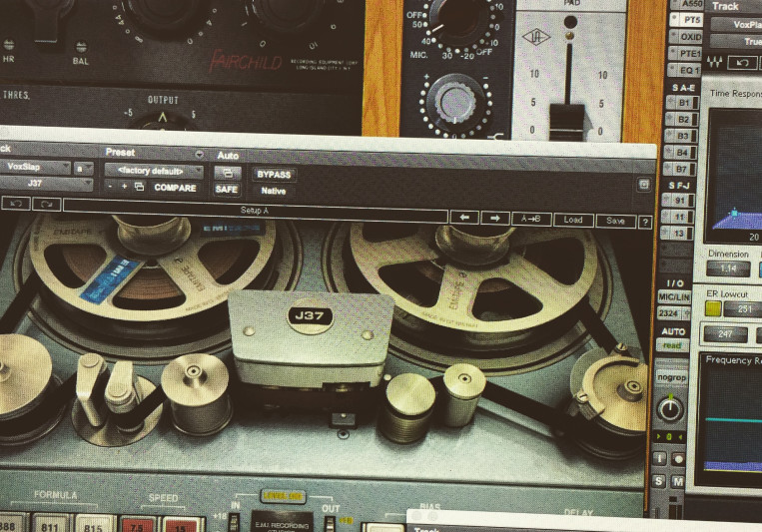This screenshot has width=762, height=532.
Task: Click the Waves logo in TrueVerb window
Action: coord(714,62)
